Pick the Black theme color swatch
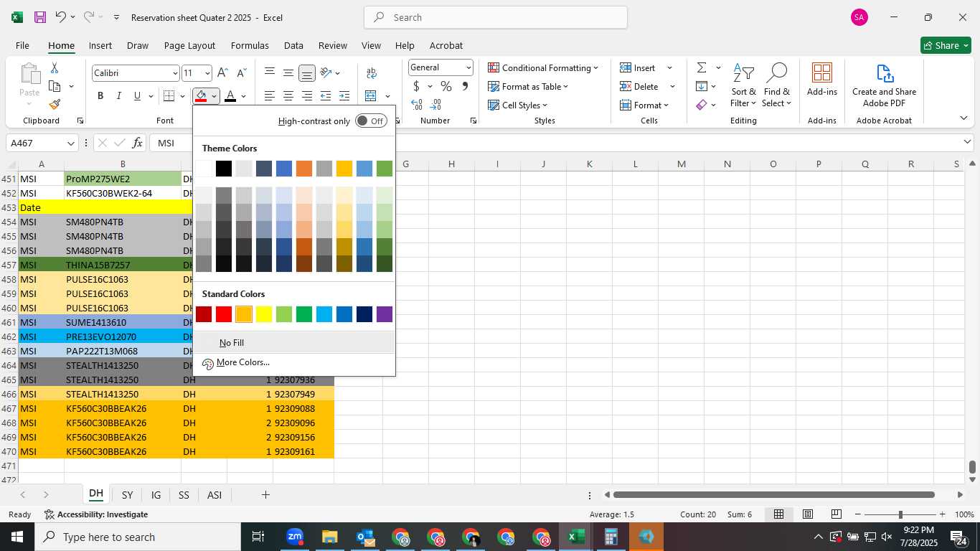980x551 pixels. click(x=224, y=169)
